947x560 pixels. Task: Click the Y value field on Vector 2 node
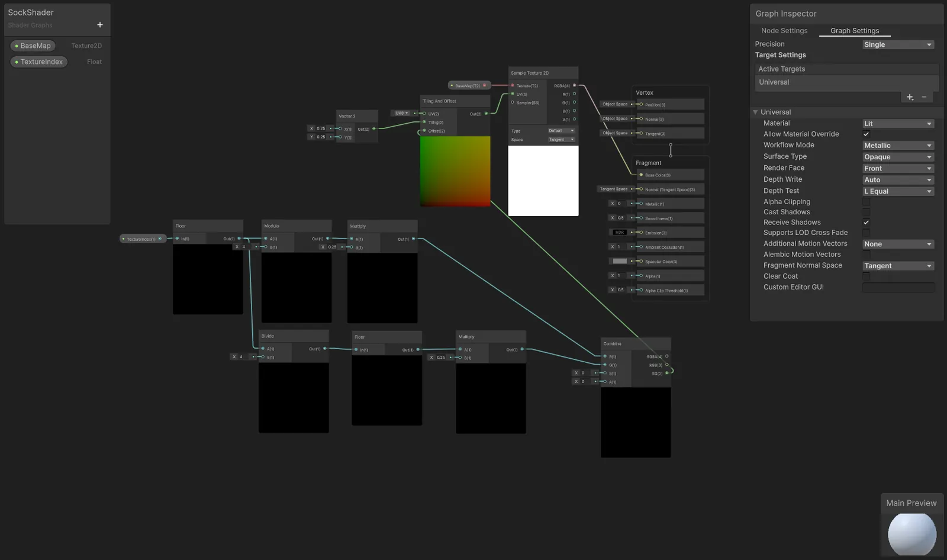click(321, 137)
